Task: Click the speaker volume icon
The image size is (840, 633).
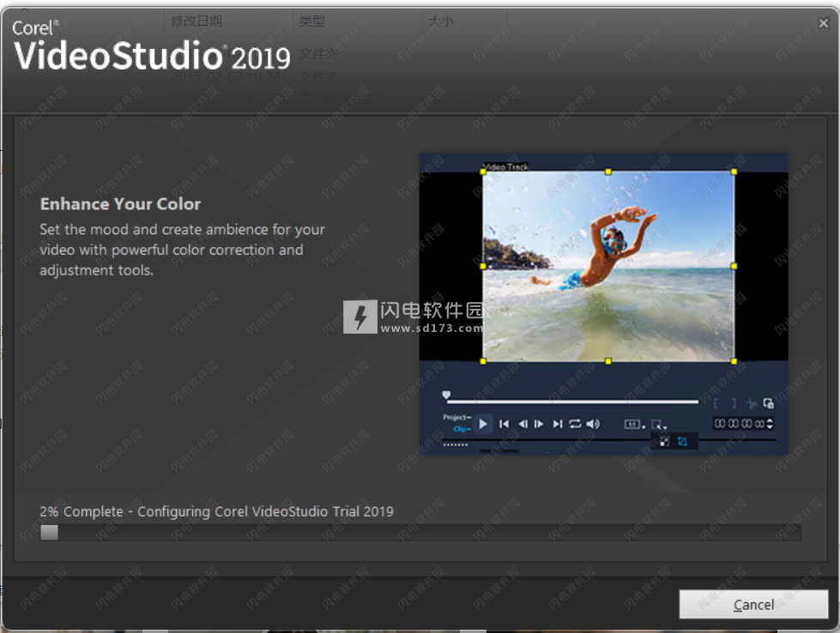Action: point(593,424)
